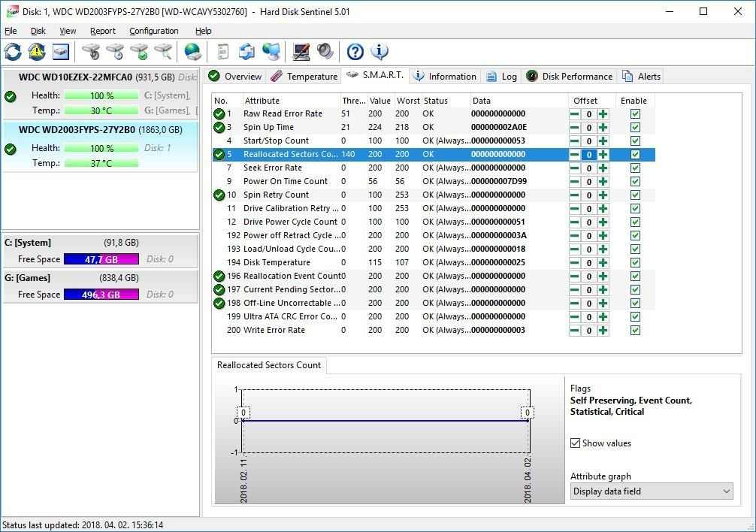Click the disk with magnifier icon
Viewport: 756px width, 532px height.
pos(163,52)
